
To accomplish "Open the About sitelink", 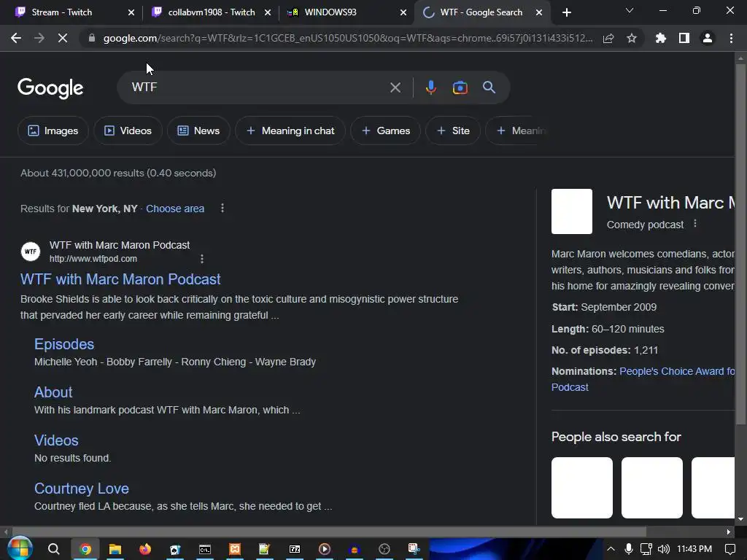I will pyautogui.click(x=53, y=392).
